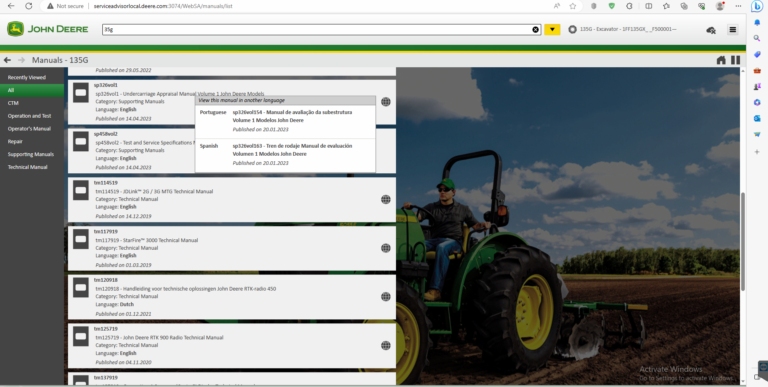Select Supporting Manuals category
This screenshot has width=768, height=387.
pos(32,154)
